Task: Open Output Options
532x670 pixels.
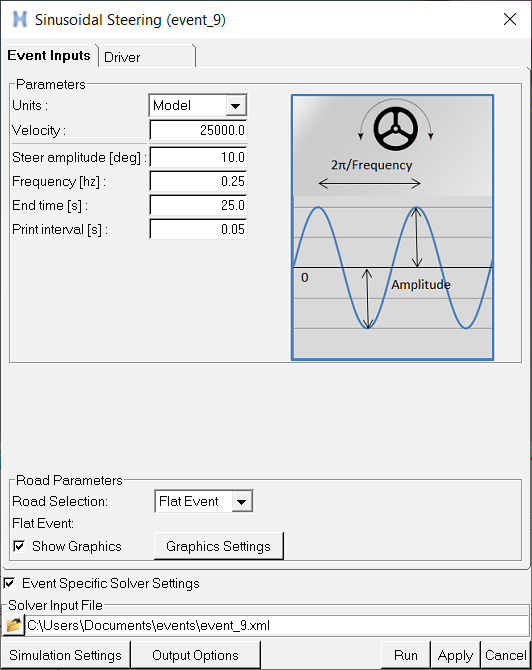Action: (x=195, y=655)
